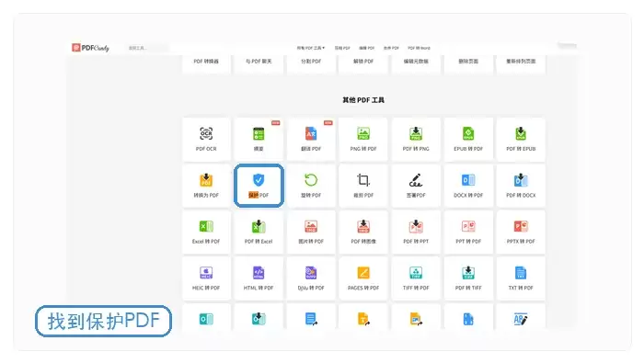The width and height of the screenshot is (644, 363).
Task: Open the 摘要 summary tool
Action: tap(259, 140)
